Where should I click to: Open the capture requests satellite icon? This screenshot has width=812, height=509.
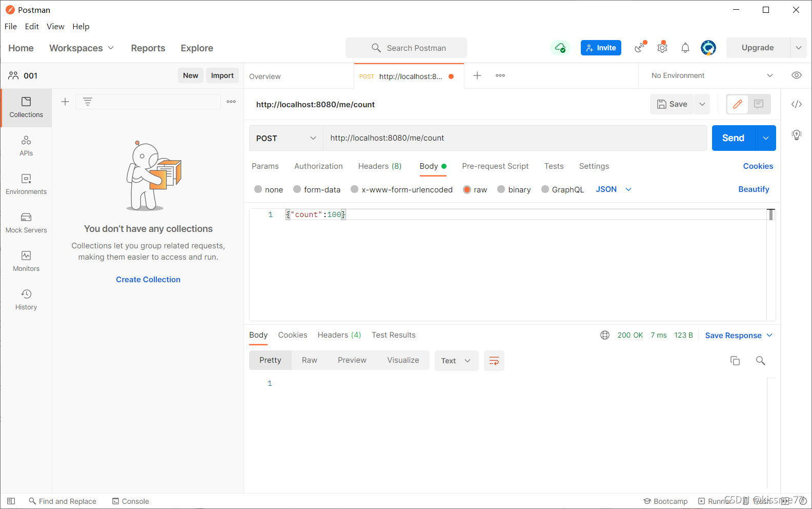[x=640, y=47]
